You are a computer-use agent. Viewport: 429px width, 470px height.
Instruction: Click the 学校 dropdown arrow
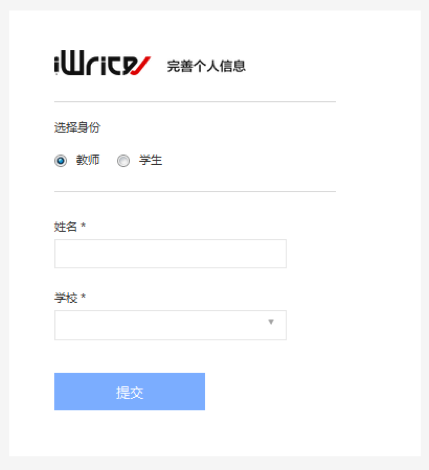coord(271,322)
